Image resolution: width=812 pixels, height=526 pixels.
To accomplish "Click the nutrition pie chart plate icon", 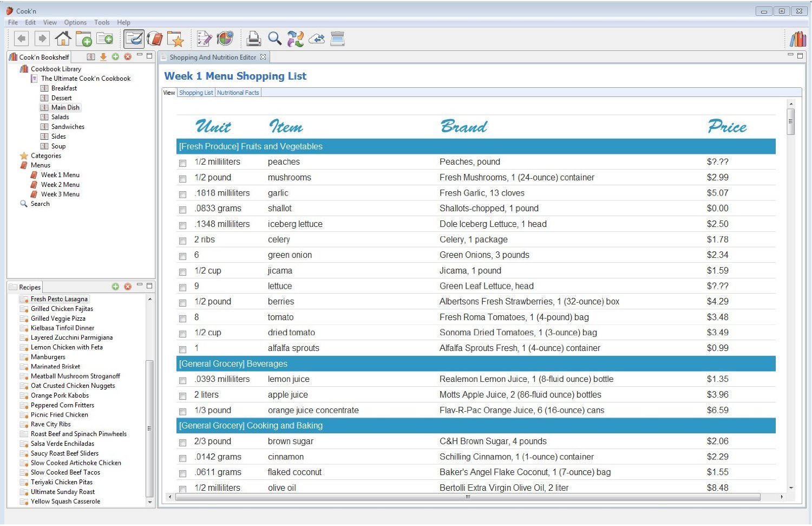I will coord(225,38).
